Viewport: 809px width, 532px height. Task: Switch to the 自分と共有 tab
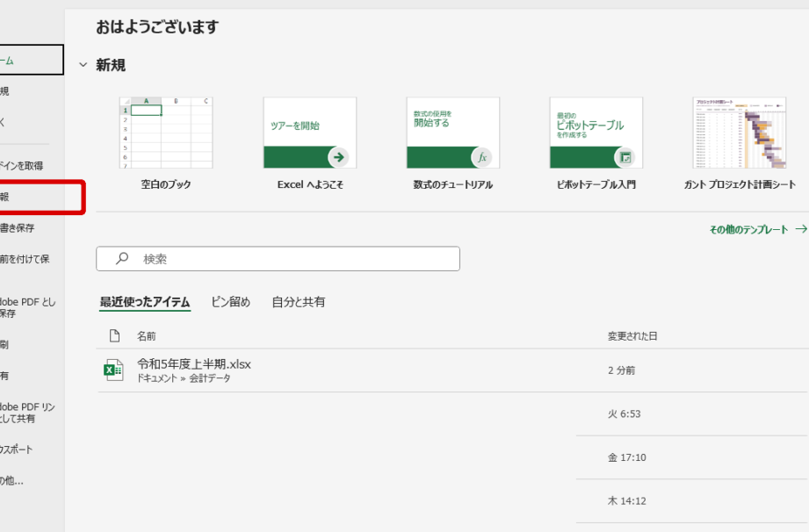click(x=299, y=302)
